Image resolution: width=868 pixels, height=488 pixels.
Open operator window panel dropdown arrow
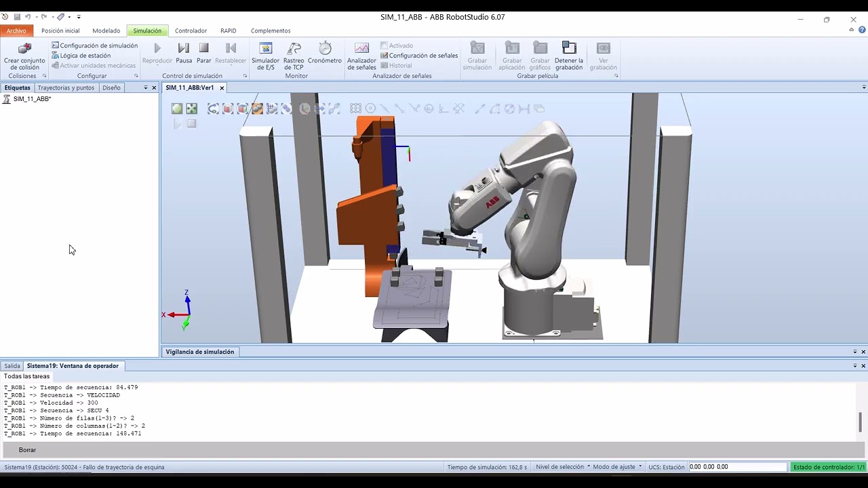click(855, 366)
